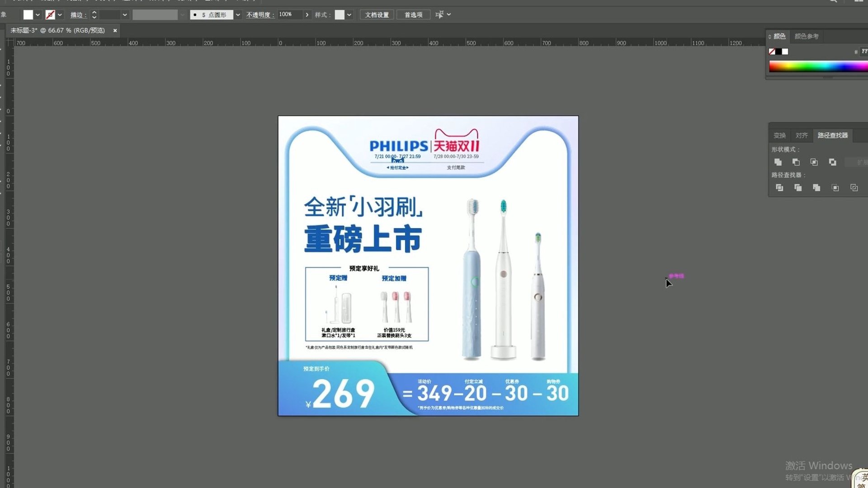Viewport: 868px width, 488px height.
Task: Click the Outline pathfinder icon
Action: [x=854, y=188]
